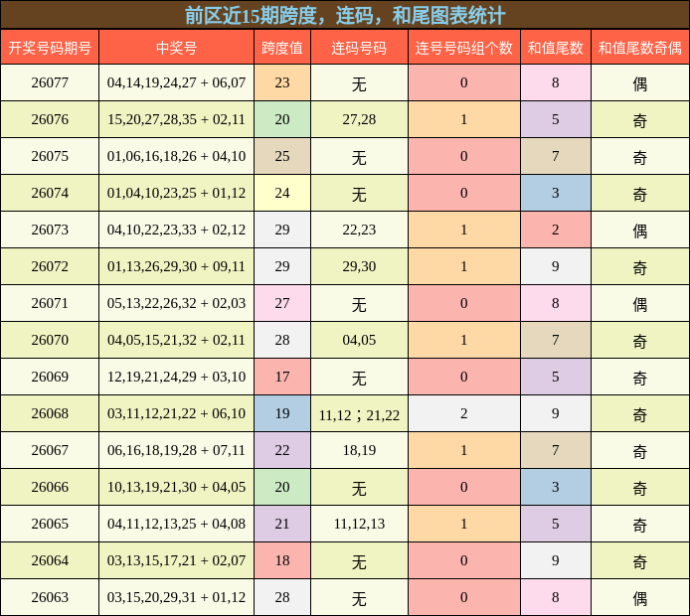
Task: Click winning numbers 01,06,16,18,26 + 04,10
Action: pos(176,156)
